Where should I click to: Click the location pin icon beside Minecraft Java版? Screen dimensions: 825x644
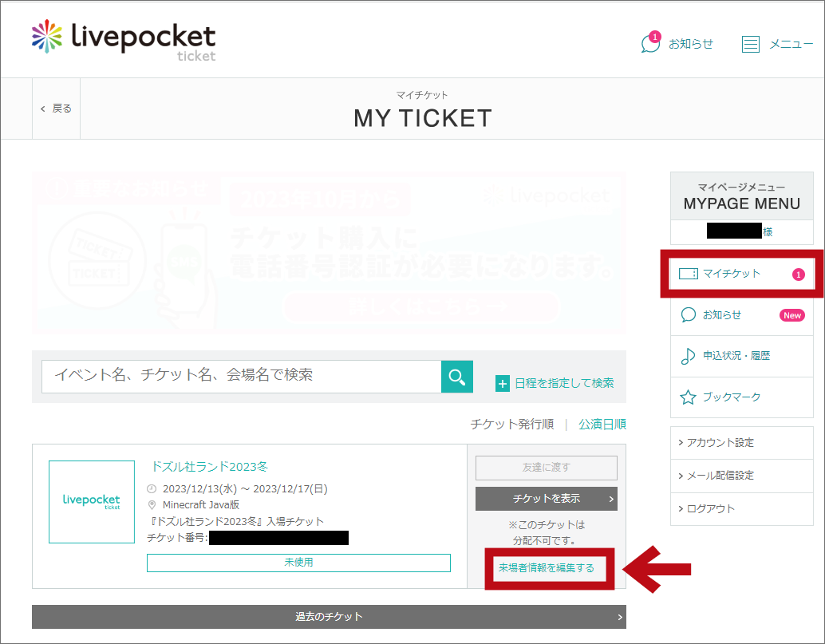[152, 505]
